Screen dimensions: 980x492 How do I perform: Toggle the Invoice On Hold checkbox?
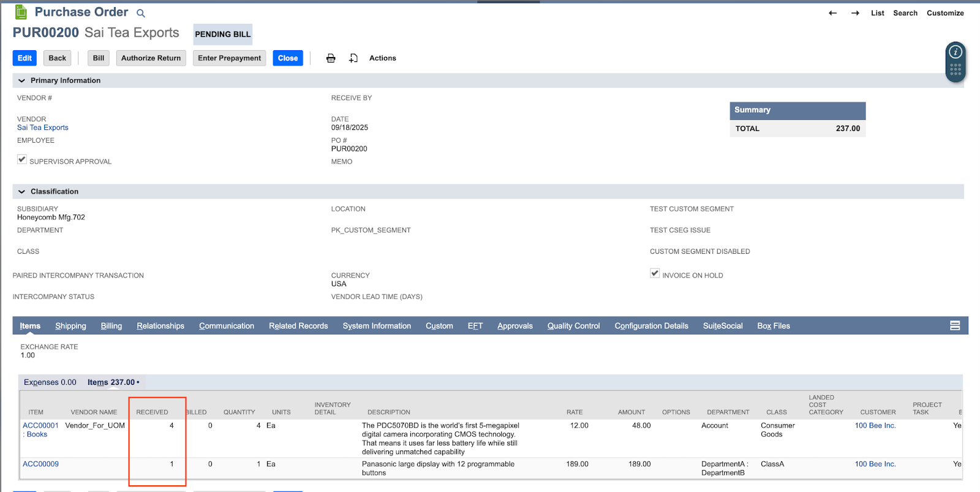point(655,273)
